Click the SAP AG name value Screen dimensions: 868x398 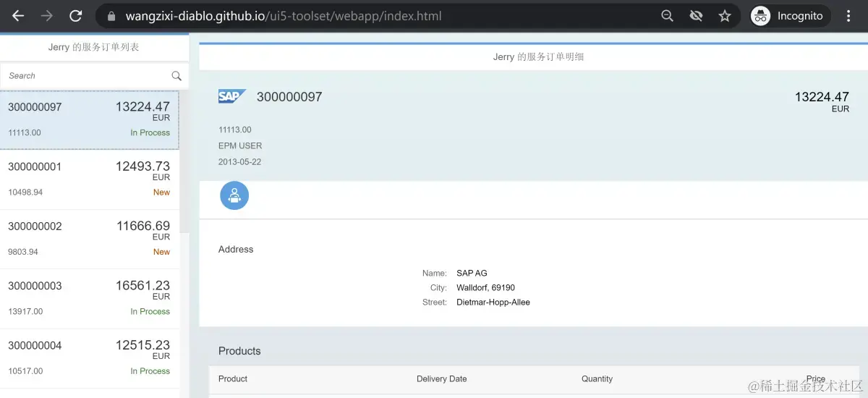tap(472, 273)
